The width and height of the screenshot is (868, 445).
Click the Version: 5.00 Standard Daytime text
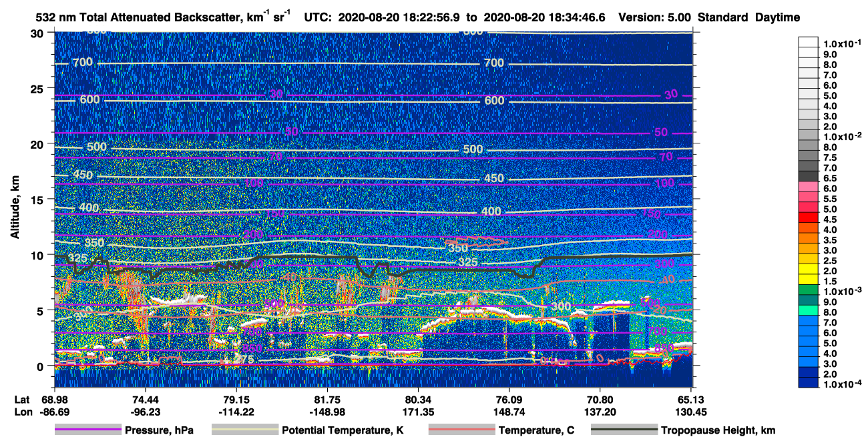[x=709, y=17]
